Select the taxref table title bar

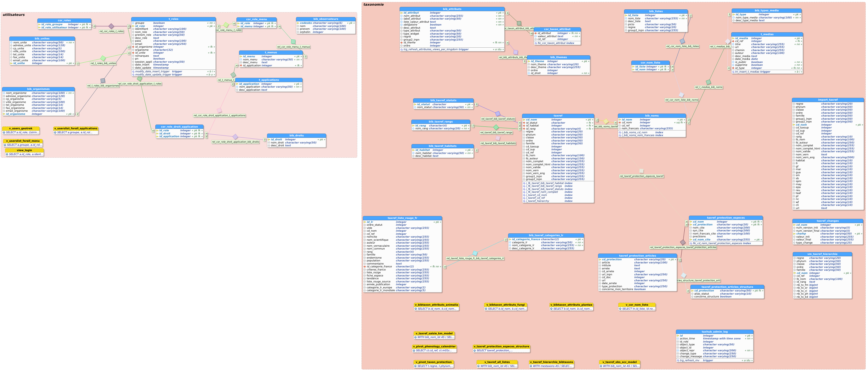coord(558,116)
